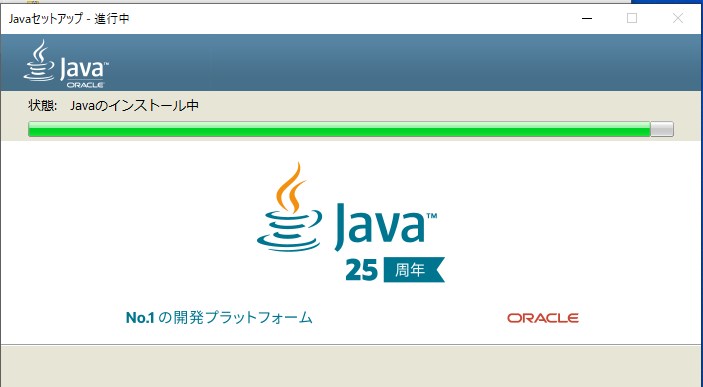Click the bold 25 anniversary number
The height and width of the screenshot is (387, 703).
coord(361,270)
